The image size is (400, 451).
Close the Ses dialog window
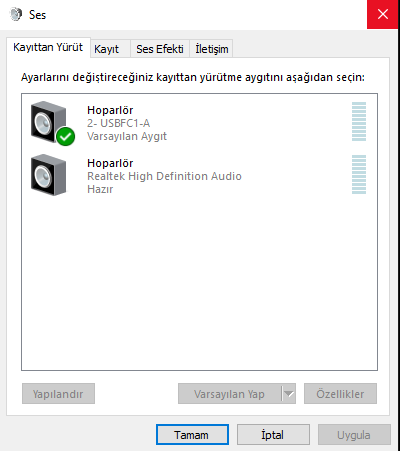[383, 14]
